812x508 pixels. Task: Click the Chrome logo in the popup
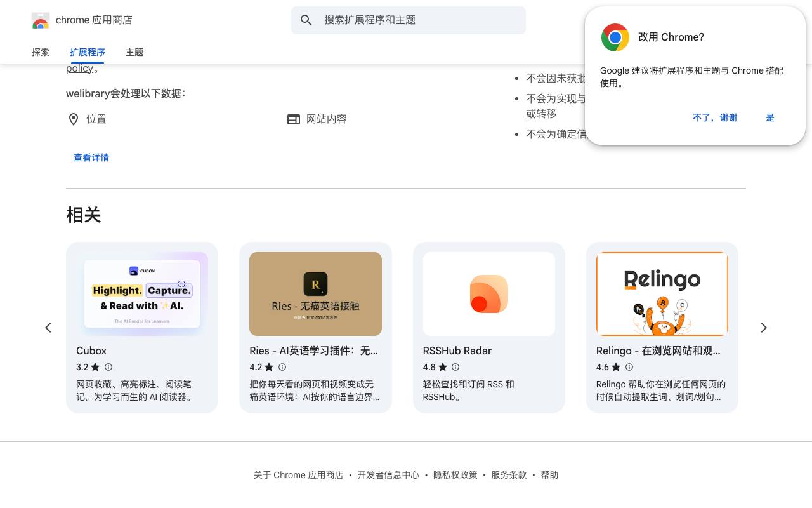coord(615,37)
